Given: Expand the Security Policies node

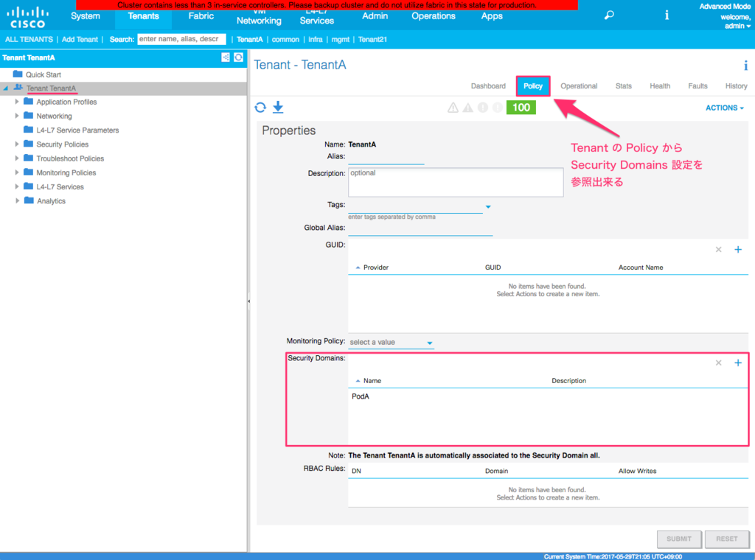Looking at the screenshot, I should click(x=17, y=144).
